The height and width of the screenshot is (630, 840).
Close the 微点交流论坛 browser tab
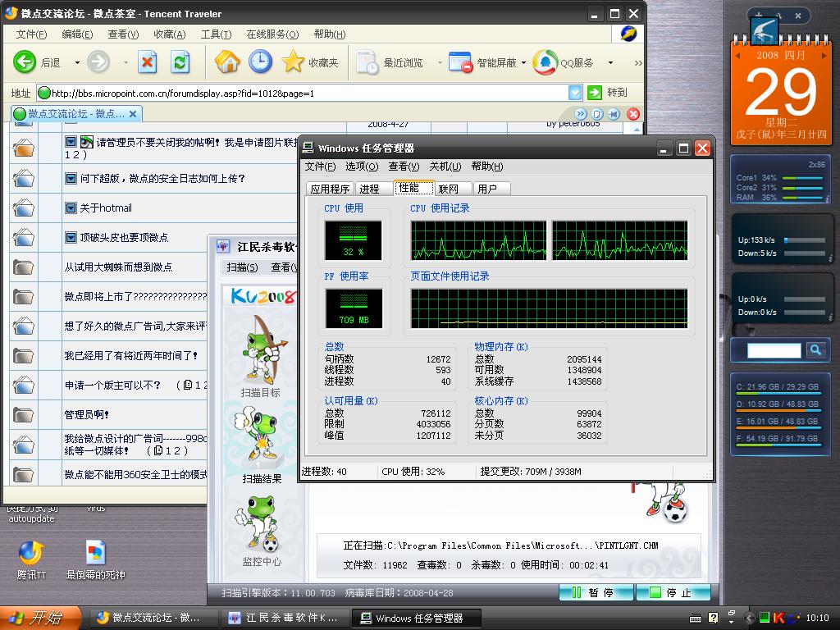[x=133, y=113]
